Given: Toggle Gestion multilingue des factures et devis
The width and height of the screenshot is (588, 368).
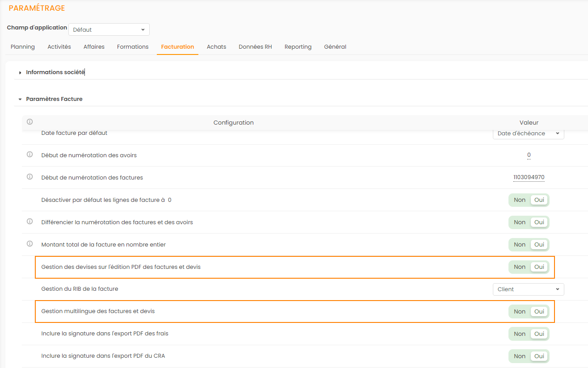Looking at the screenshot, I should (529, 312).
